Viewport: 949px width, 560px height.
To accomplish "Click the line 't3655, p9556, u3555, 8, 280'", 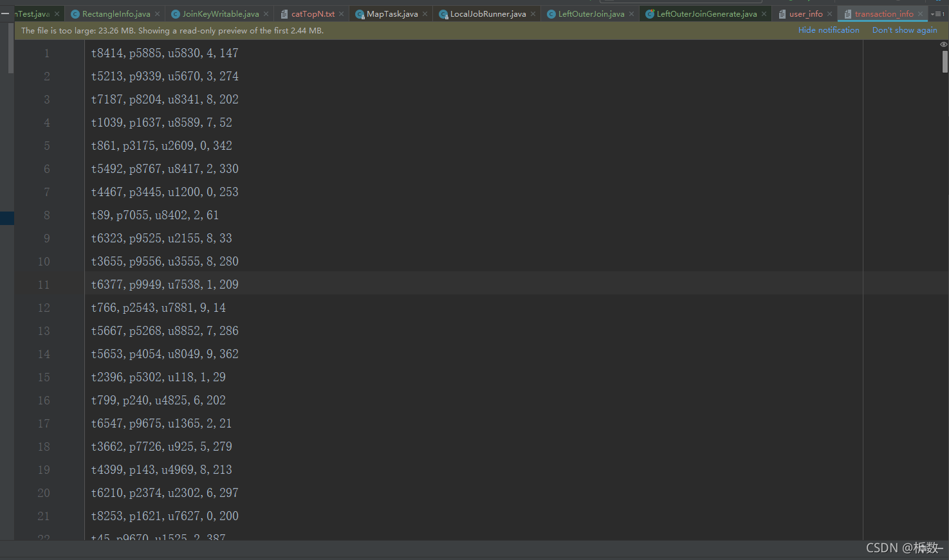I will 165,262.
